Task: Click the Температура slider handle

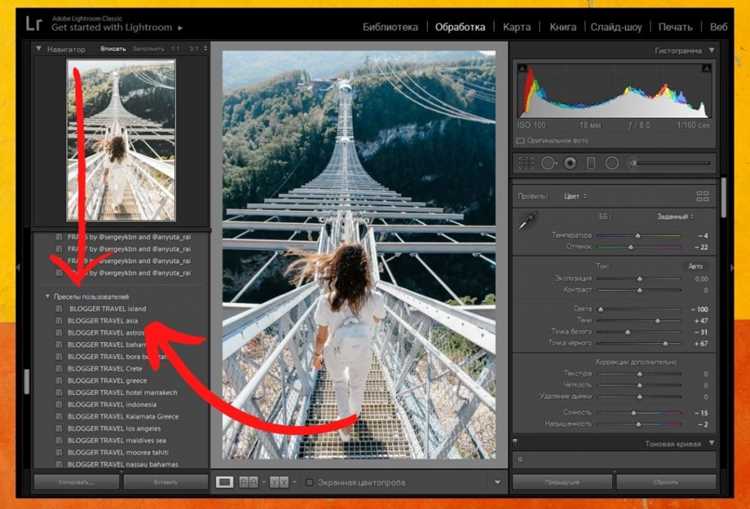Action: pos(638,236)
